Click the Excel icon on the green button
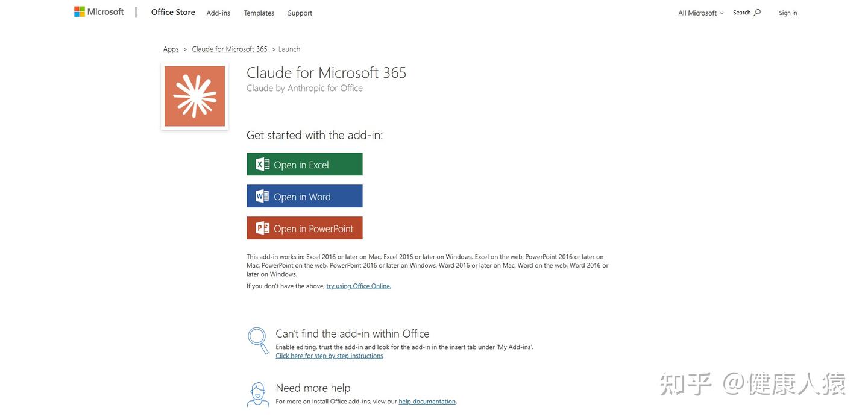The width and height of the screenshot is (868, 419). coord(262,165)
